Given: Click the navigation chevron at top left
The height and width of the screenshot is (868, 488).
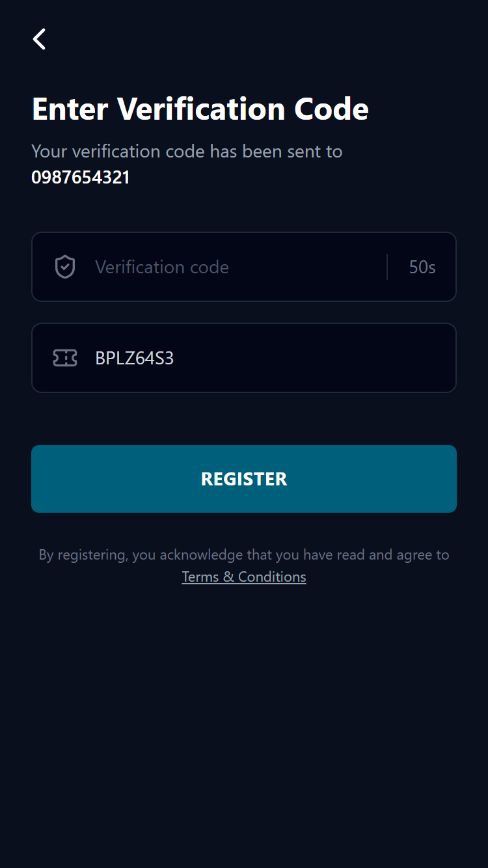Looking at the screenshot, I should 39,39.
